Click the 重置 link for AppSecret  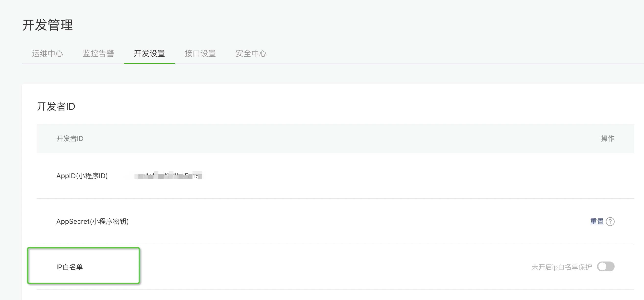[x=597, y=222]
